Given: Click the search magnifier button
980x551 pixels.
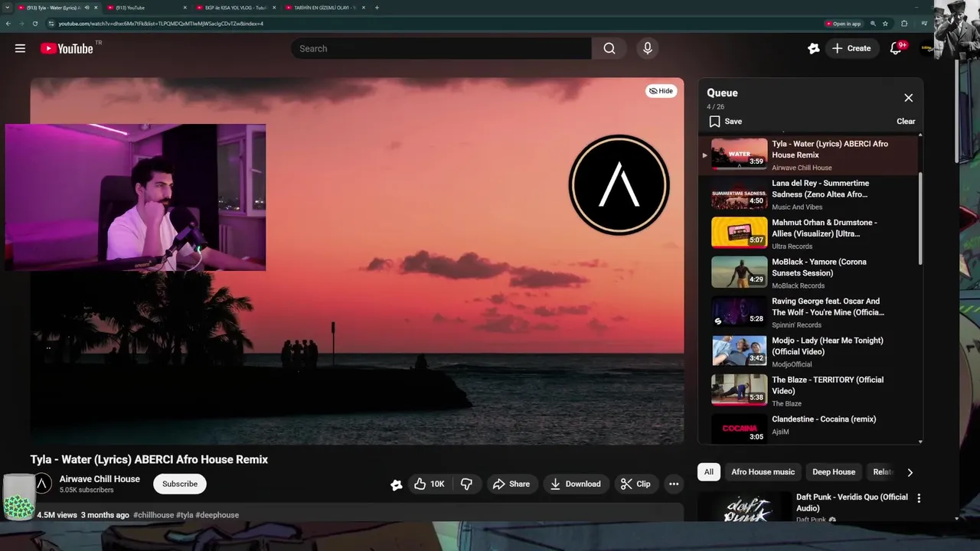Looking at the screenshot, I should coord(609,48).
